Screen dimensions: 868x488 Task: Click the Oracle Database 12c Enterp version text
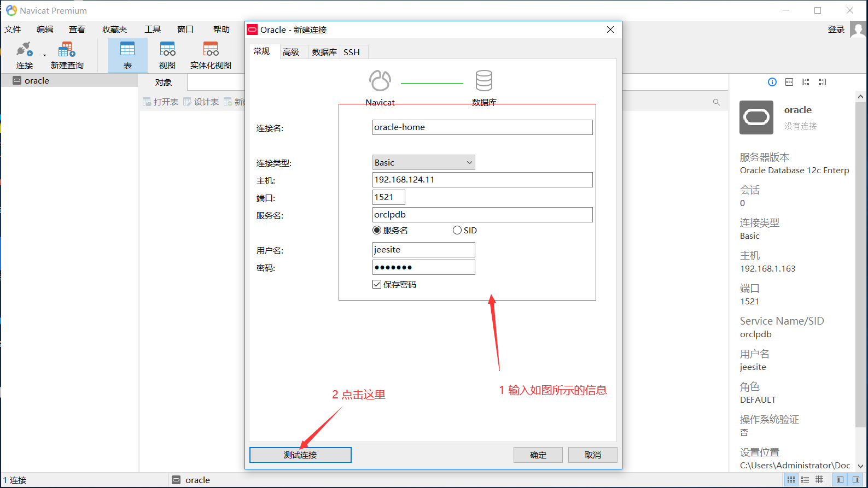click(795, 170)
